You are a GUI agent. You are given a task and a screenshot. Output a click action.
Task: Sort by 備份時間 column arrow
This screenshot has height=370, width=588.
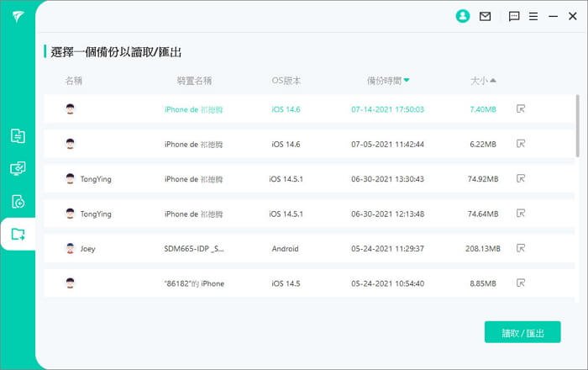[x=407, y=80]
